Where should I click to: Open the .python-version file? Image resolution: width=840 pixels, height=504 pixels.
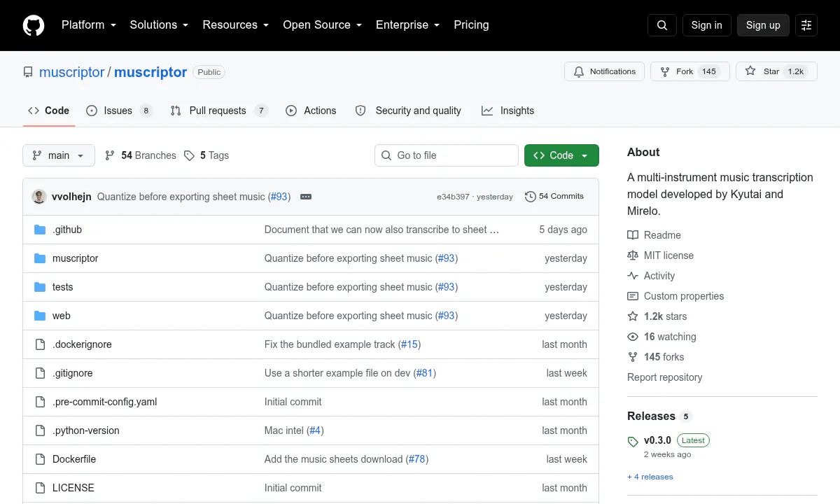tap(86, 430)
